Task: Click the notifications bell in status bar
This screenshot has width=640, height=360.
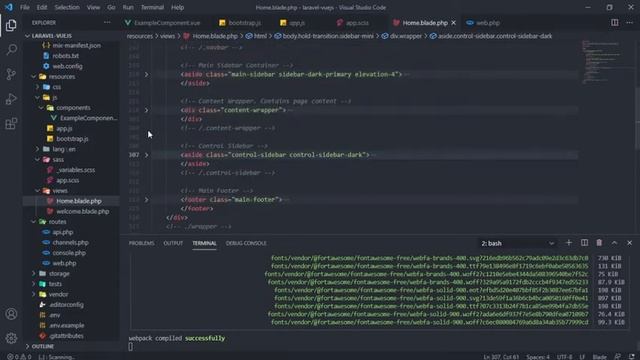Action: tap(631, 357)
